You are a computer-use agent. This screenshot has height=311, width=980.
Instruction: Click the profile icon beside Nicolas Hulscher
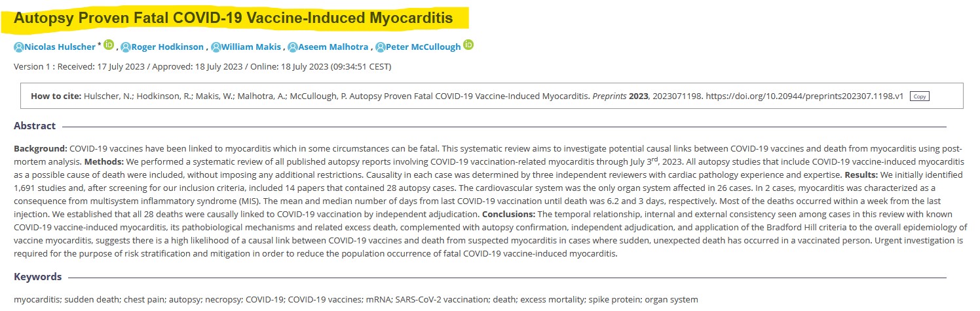point(18,47)
